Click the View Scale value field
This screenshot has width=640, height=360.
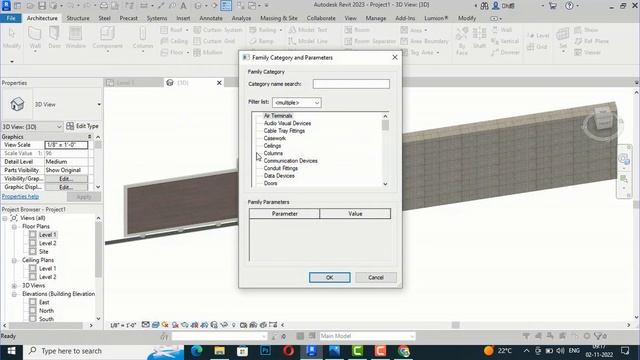tap(66, 145)
